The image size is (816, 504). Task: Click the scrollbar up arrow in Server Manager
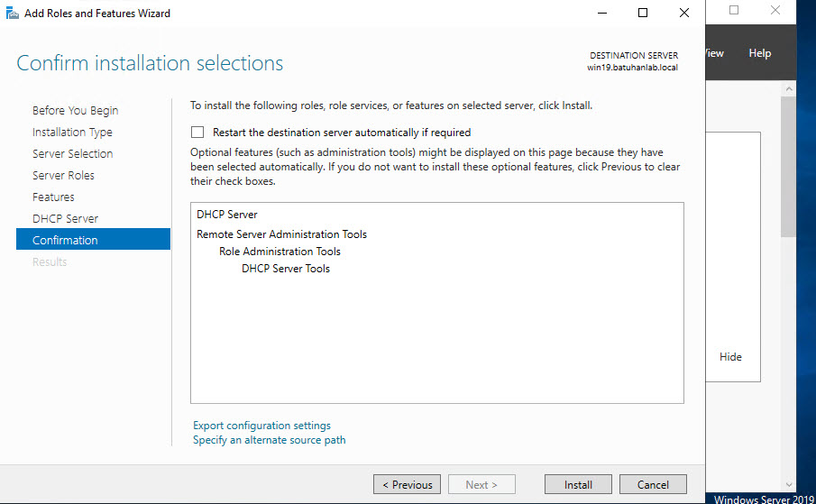[x=788, y=90]
